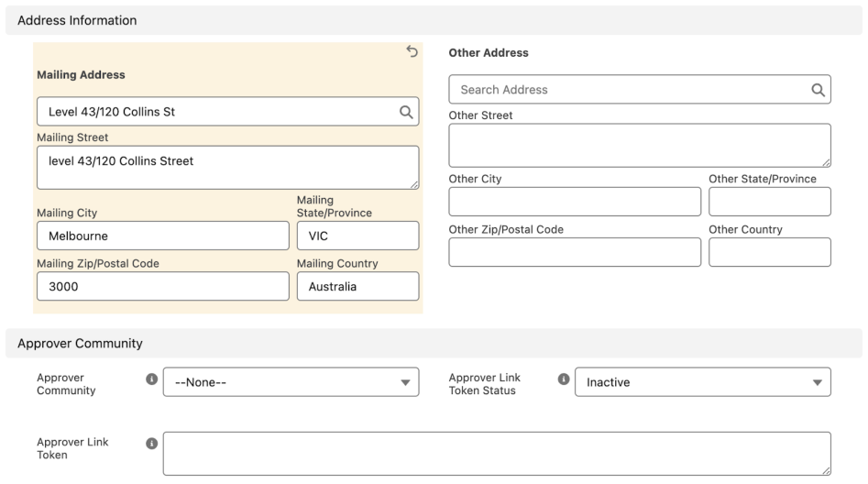Click the 'Mailing Address' heading text
This screenshot has width=868, height=484.
click(x=81, y=75)
